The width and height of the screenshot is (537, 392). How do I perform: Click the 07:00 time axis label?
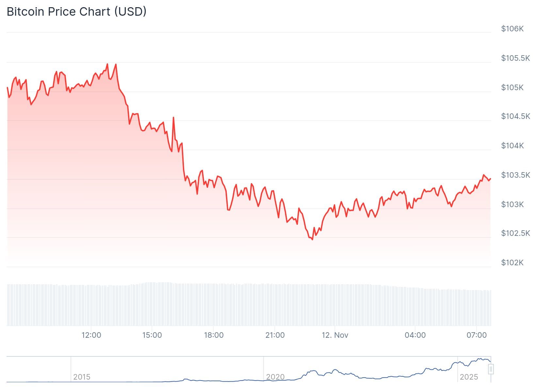click(x=477, y=335)
